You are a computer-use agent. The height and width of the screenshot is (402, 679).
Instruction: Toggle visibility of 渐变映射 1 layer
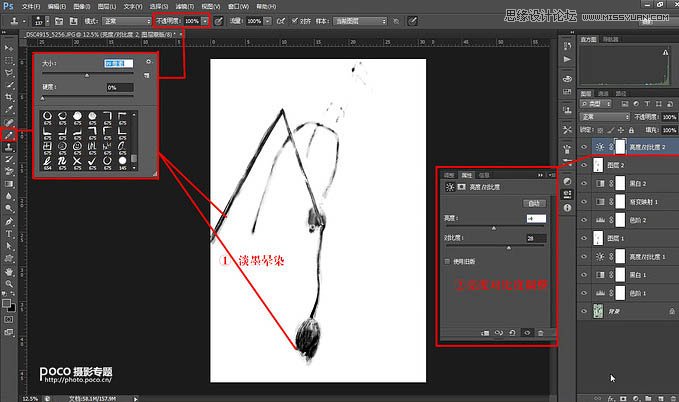coord(585,201)
